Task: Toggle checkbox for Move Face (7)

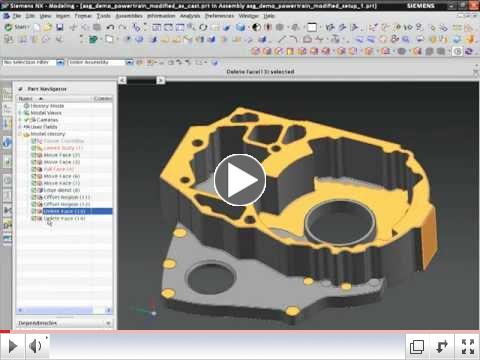Action: 33,183
